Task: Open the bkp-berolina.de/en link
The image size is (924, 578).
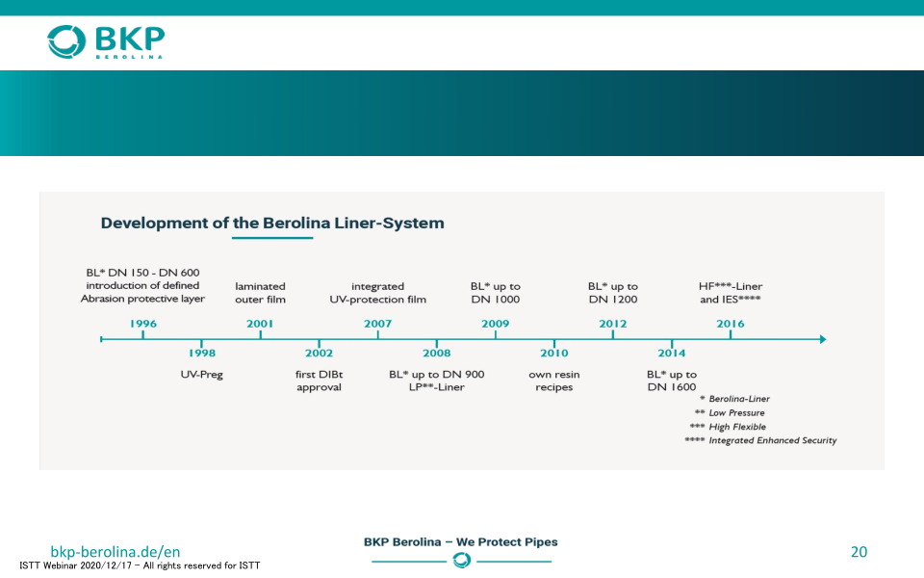Action: click(115, 552)
